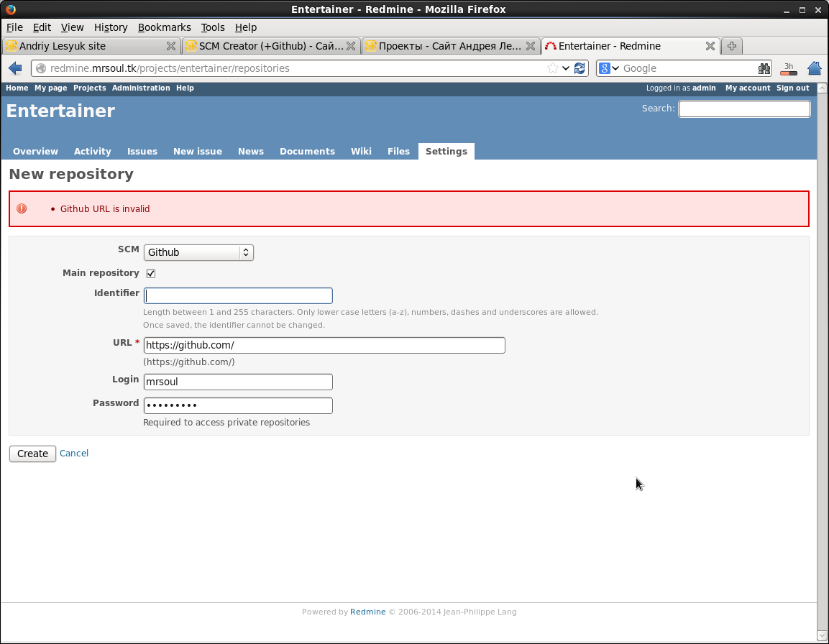Open the Redmine link in the footer
The height and width of the screenshot is (644, 829).
[x=367, y=612]
